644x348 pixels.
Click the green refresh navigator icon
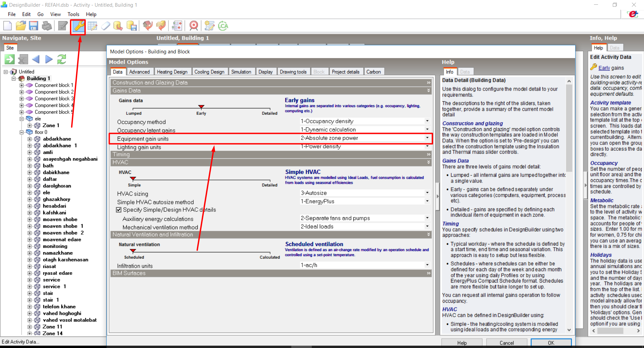pos(62,59)
